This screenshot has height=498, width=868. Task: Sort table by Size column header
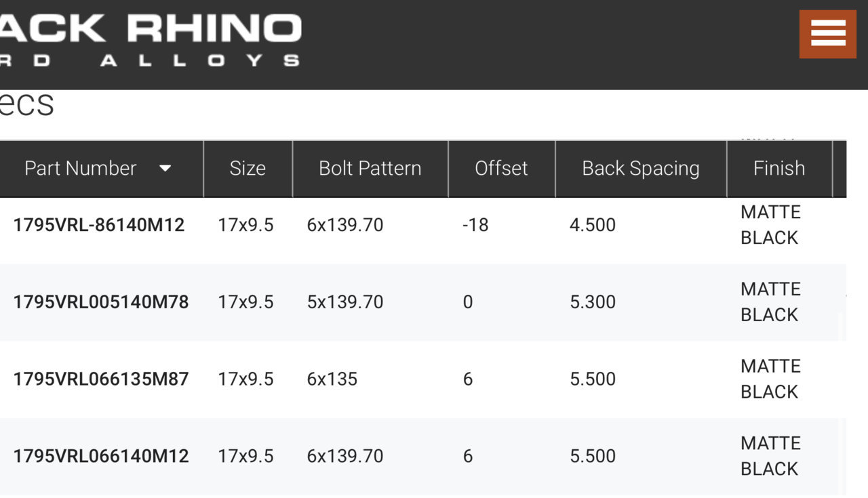(x=248, y=169)
